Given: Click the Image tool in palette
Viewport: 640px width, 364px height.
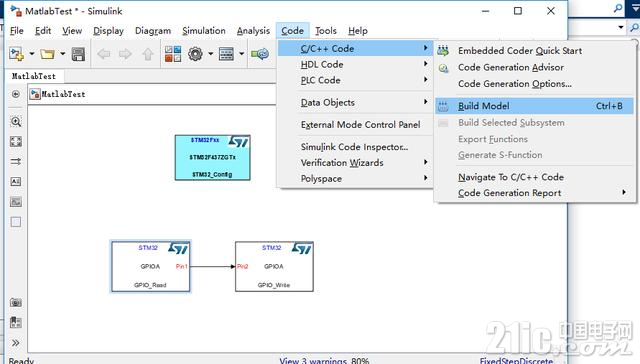Looking at the screenshot, I should [16, 202].
